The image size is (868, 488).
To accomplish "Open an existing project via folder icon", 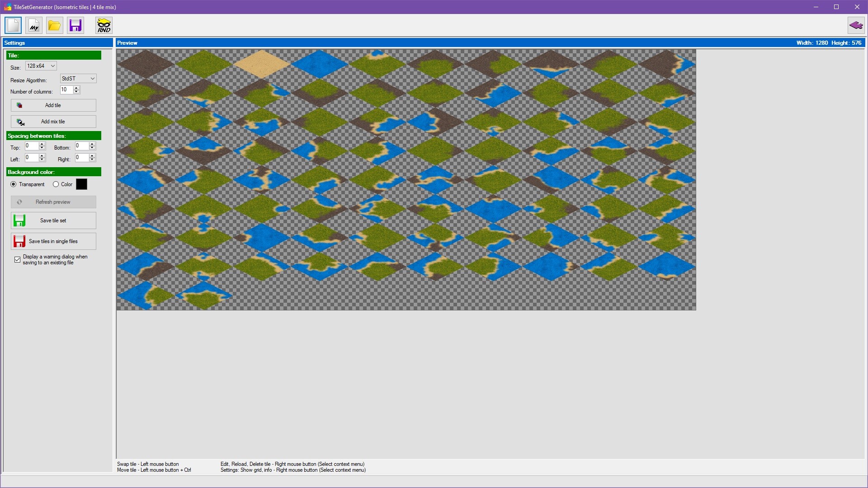I will pyautogui.click(x=54, y=25).
